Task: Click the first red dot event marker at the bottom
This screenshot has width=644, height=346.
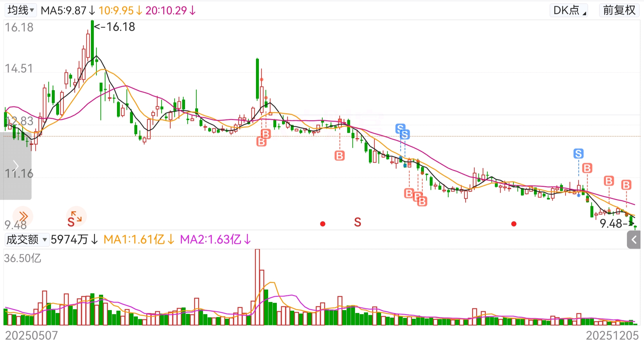Action: (323, 224)
